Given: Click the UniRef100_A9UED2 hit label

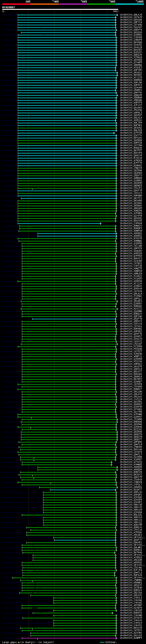Looking at the screenshot, I should tap(131, 236).
